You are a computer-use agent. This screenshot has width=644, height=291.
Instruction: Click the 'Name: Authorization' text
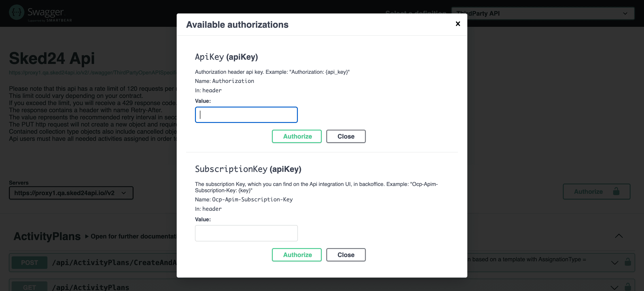tap(224, 81)
